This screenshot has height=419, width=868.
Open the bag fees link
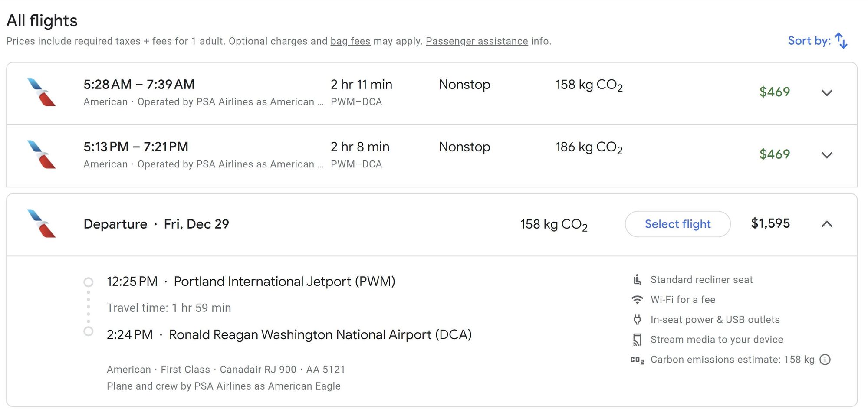(x=350, y=41)
